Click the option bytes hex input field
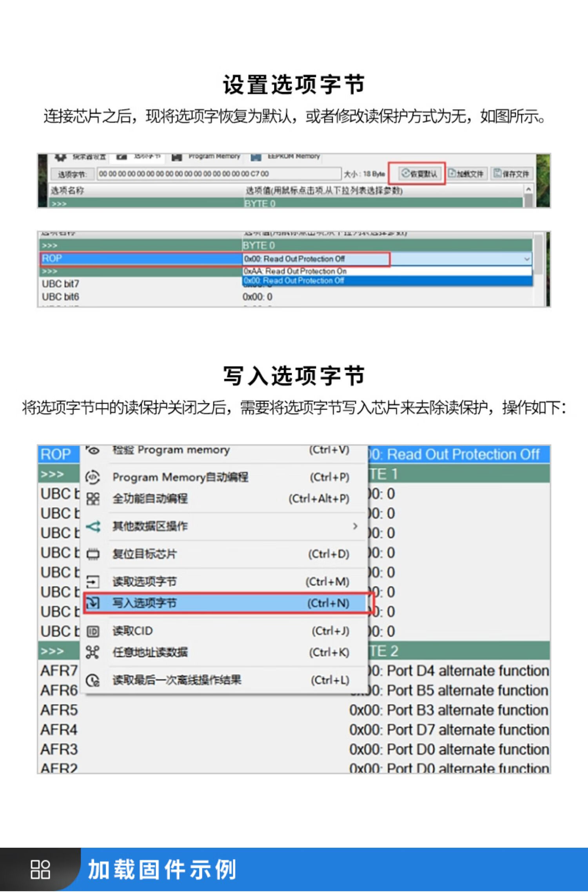 point(219,174)
